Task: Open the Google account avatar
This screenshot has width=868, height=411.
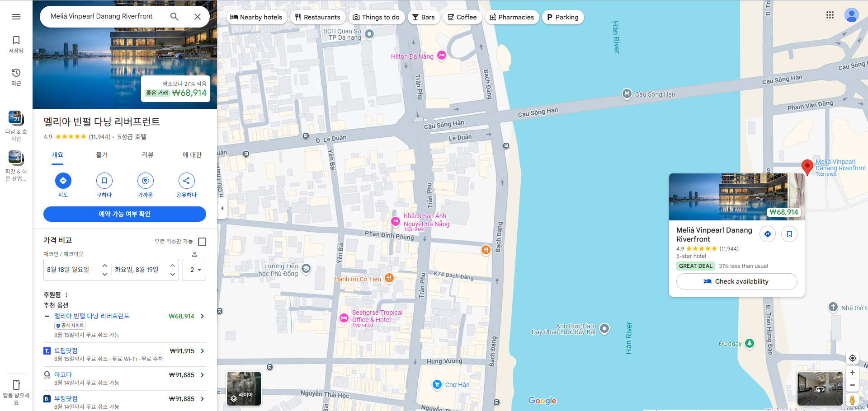Action: pos(852,15)
